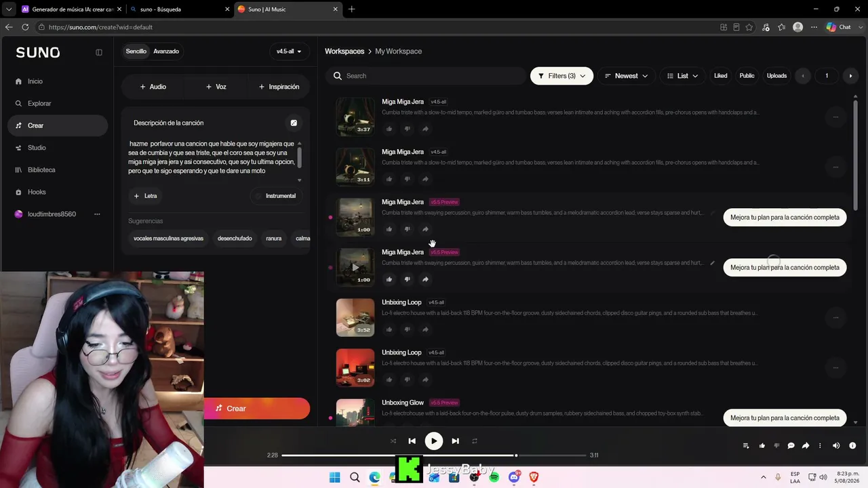Click the + Voz button

coord(216,87)
